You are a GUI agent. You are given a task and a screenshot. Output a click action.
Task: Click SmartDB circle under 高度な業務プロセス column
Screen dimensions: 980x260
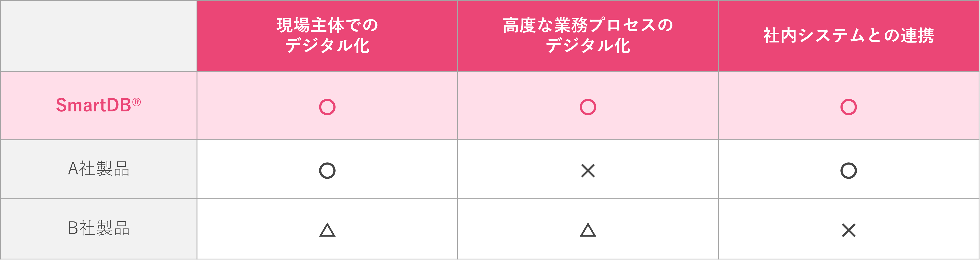pyautogui.click(x=588, y=107)
